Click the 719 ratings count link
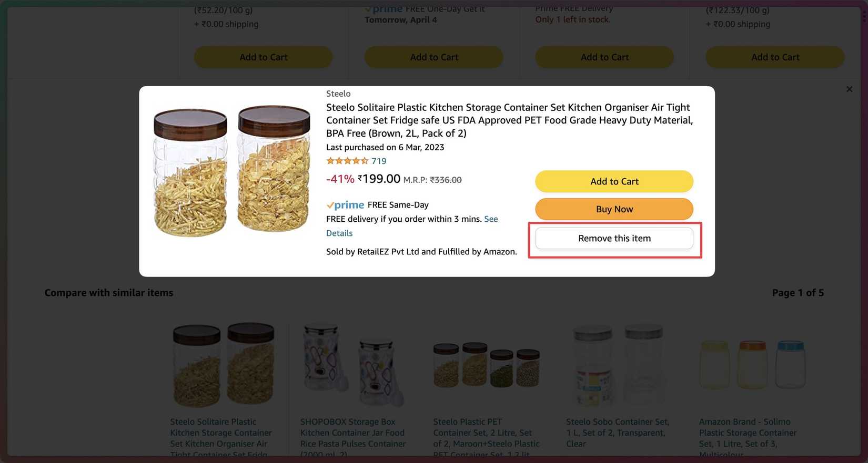The height and width of the screenshot is (463, 868). click(379, 161)
